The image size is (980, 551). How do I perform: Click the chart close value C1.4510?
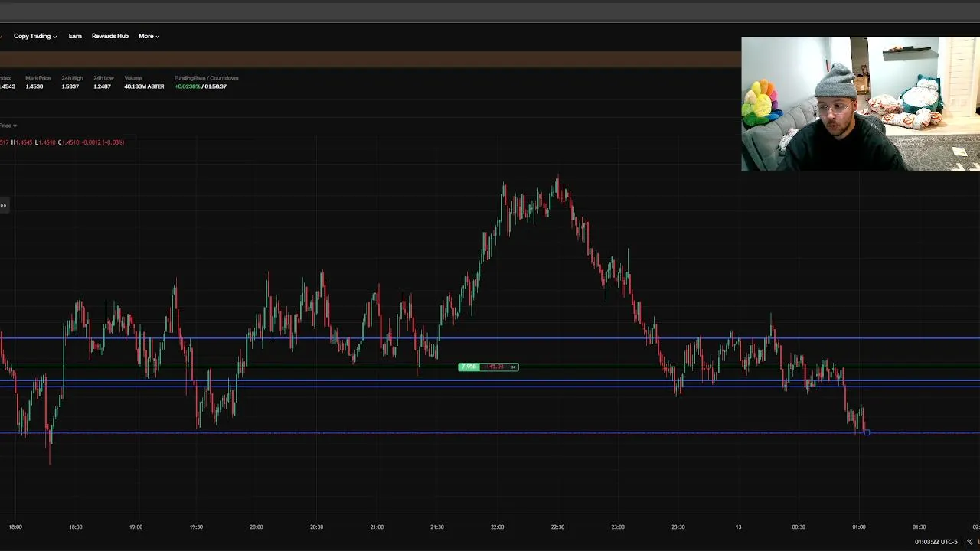[70, 142]
